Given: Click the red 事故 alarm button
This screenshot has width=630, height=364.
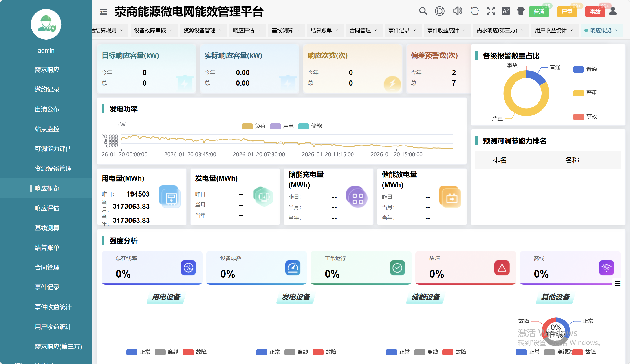Looking at the screenshot, I should [x=595, y=12].
